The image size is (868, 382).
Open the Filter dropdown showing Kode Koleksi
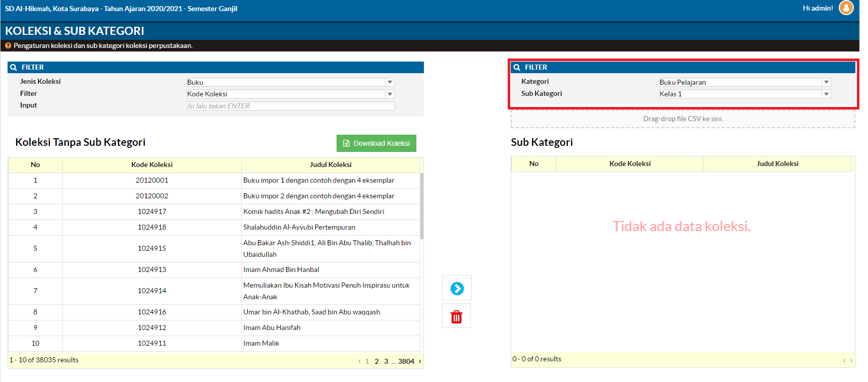coord(290,94)
